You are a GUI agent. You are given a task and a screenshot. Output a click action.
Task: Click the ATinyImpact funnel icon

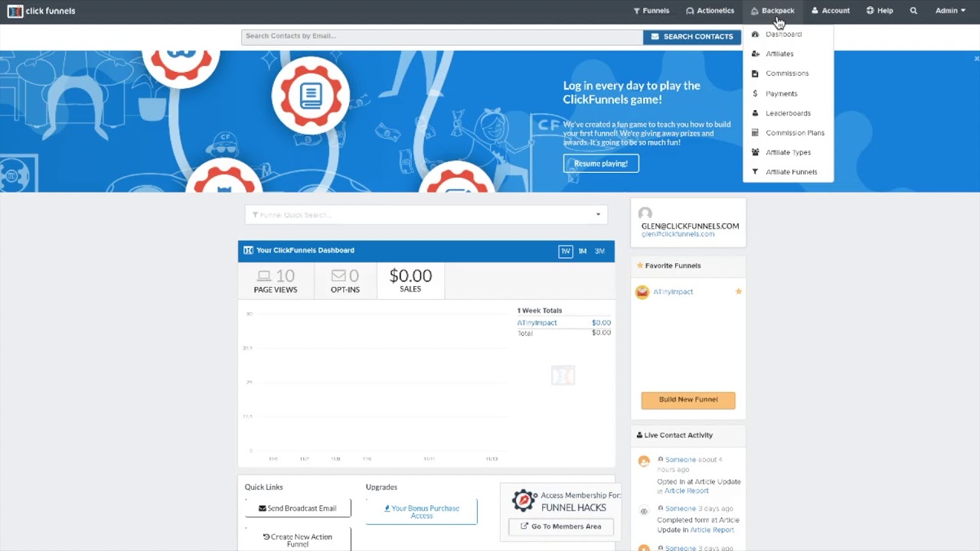point(642,292)
